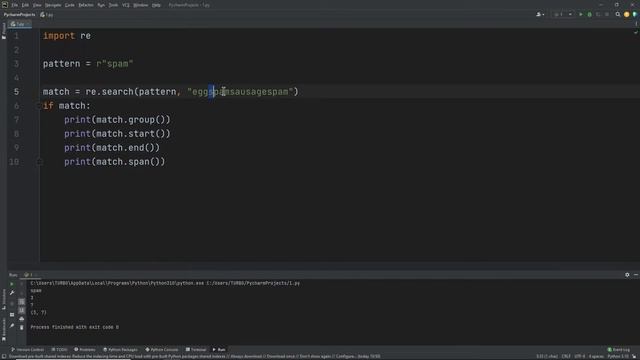Click fold end marker on line 10

click(x=40, y=162)
